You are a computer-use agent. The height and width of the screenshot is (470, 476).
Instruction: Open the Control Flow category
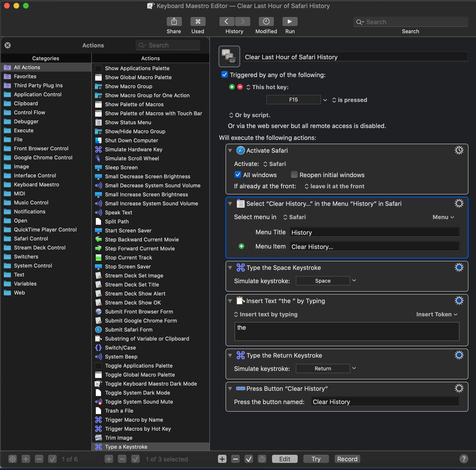click(x=46, y=112)
